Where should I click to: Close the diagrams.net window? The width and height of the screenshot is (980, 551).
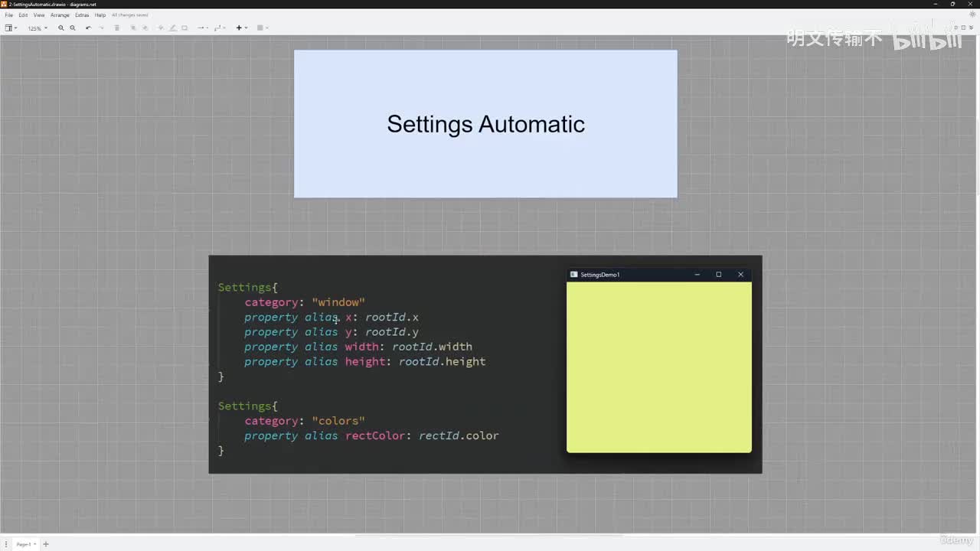click(x=971, y=4)
